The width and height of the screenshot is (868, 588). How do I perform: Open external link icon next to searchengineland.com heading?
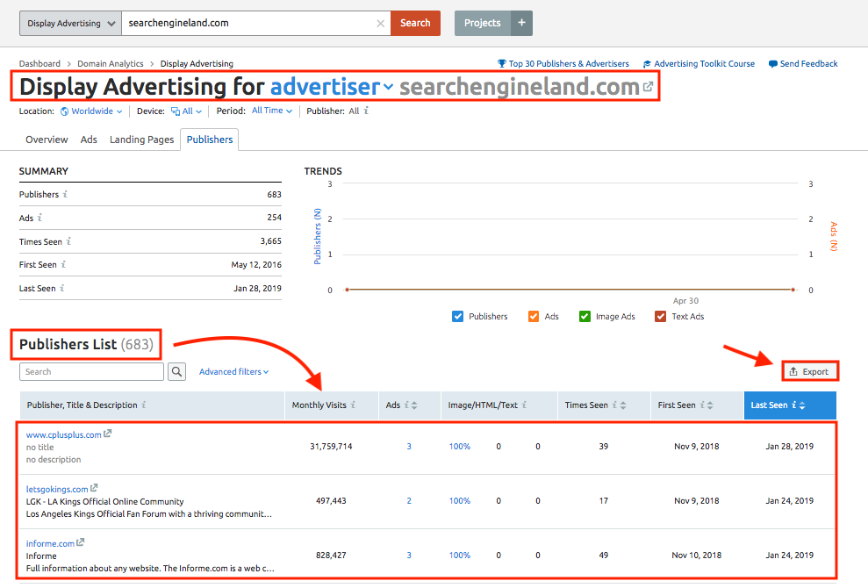pyautogui.click(x=648, y=87)
